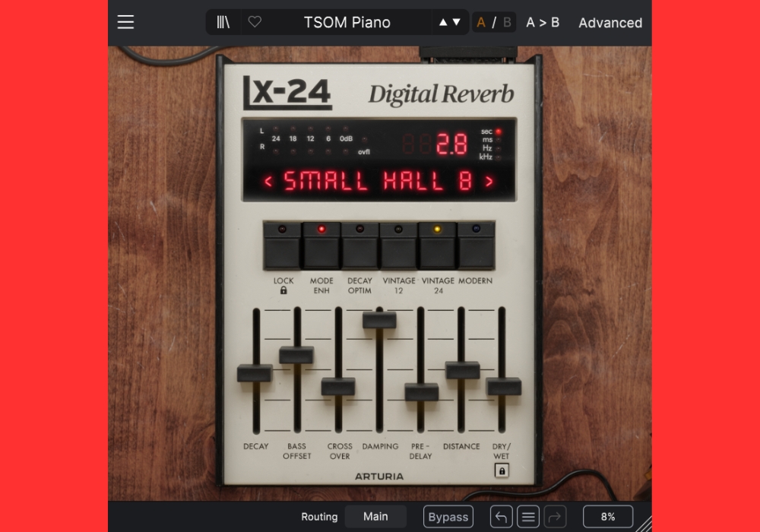The image size is (760, 532).
Task: Click the Digital Reverb title text
Action: [441, 94]
